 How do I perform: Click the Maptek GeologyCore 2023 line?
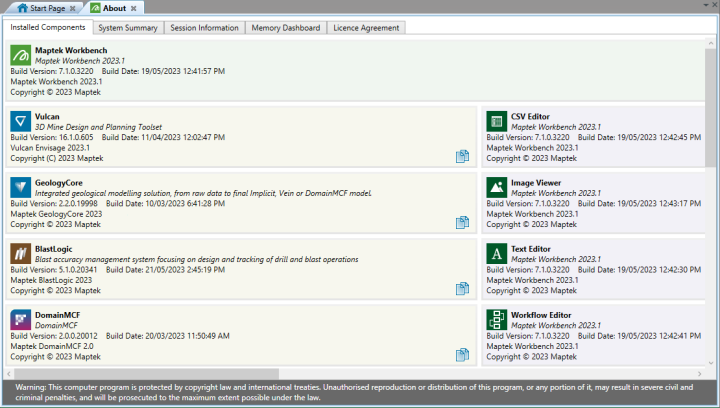tap(56, 214)
